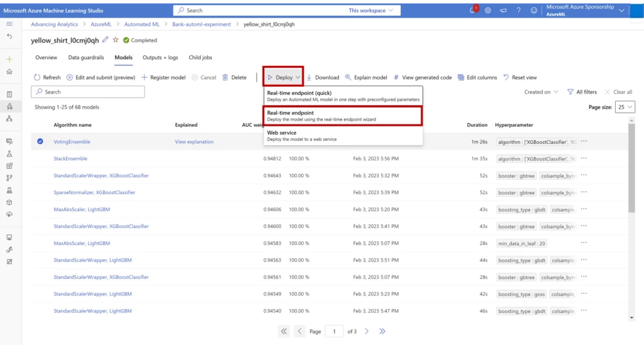Click the pencil icon to rename job
This screenshot has width=644, height=345.
pos(105,40)
